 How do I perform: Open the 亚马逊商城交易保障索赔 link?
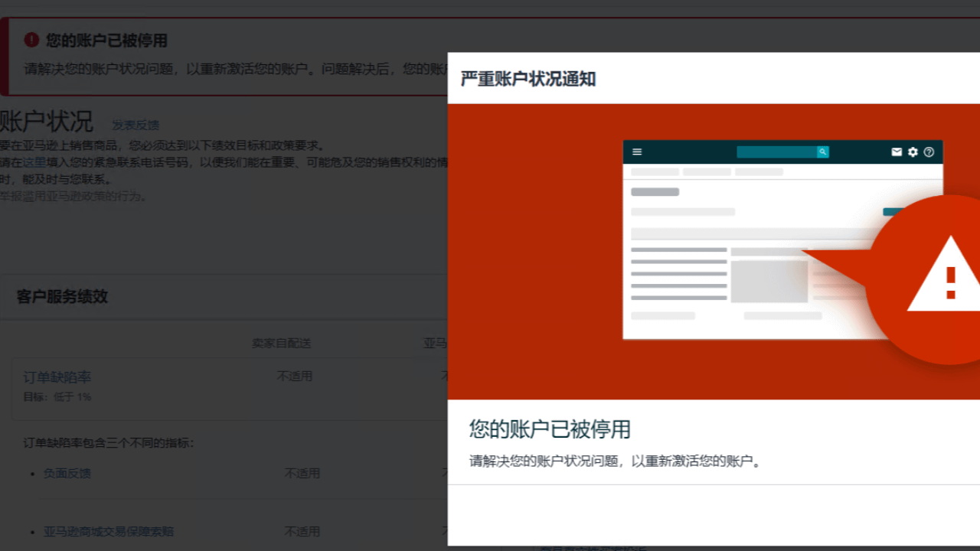[109, 531]
